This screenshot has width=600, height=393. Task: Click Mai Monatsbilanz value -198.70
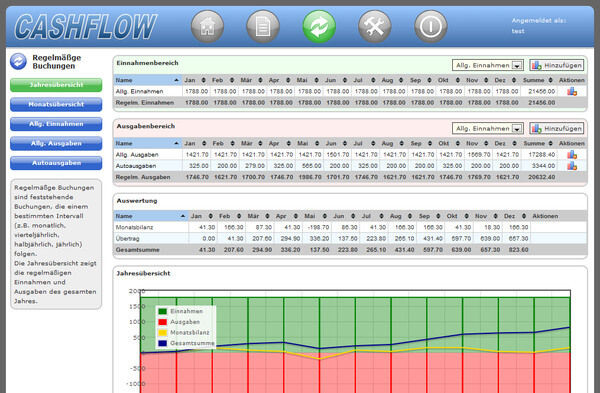click(x=318, y=227)
